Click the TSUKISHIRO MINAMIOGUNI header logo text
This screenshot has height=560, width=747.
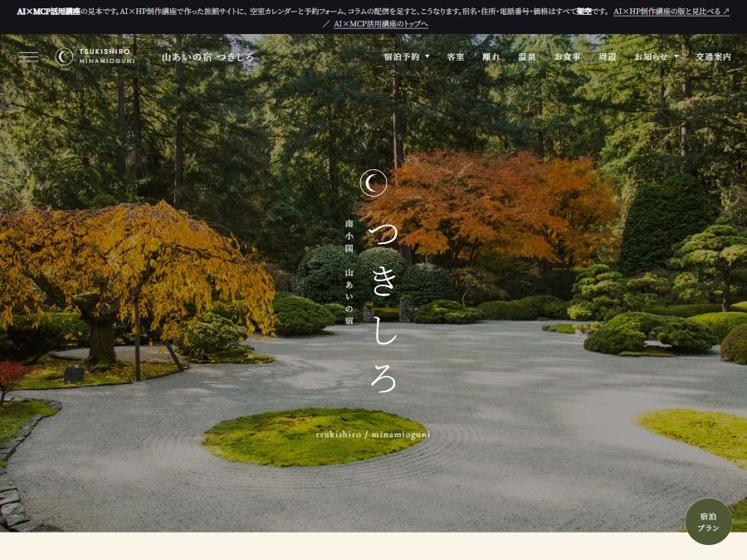[107, 56]
